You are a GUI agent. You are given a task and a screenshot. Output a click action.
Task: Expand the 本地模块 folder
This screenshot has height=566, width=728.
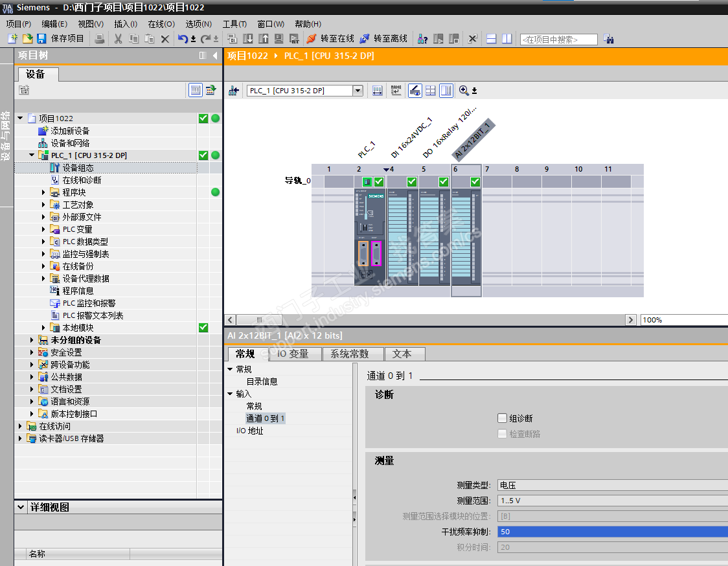pyautogui.click(x=43, y=328)
